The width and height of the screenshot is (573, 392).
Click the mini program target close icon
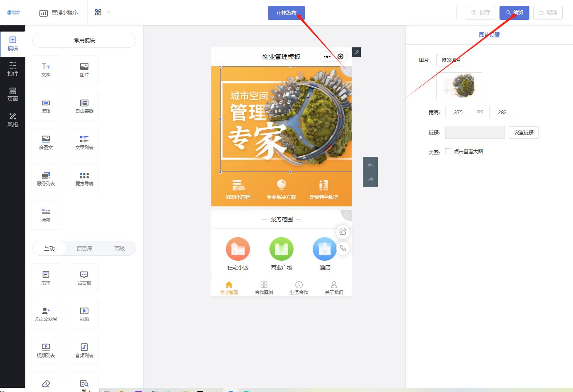340,56
